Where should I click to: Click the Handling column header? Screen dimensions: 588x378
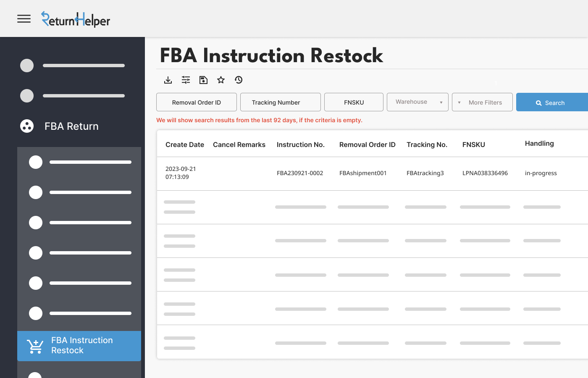click(x=539, y=144)
